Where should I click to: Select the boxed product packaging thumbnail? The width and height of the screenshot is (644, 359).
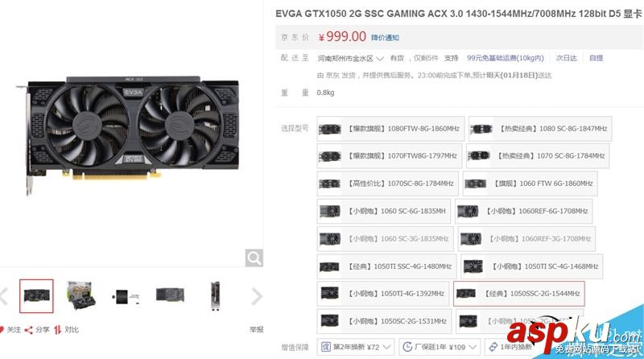pos(81,295)
